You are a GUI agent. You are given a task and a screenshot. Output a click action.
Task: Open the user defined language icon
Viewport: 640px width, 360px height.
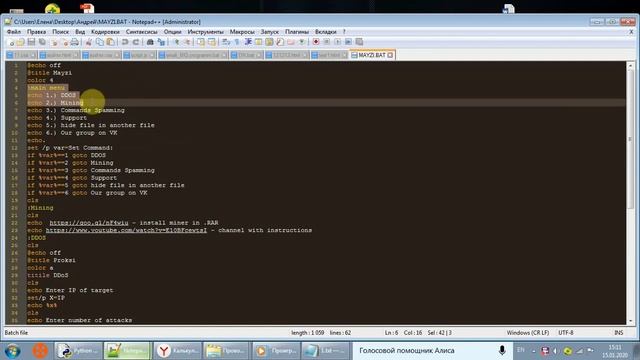[x=258, y=42]
